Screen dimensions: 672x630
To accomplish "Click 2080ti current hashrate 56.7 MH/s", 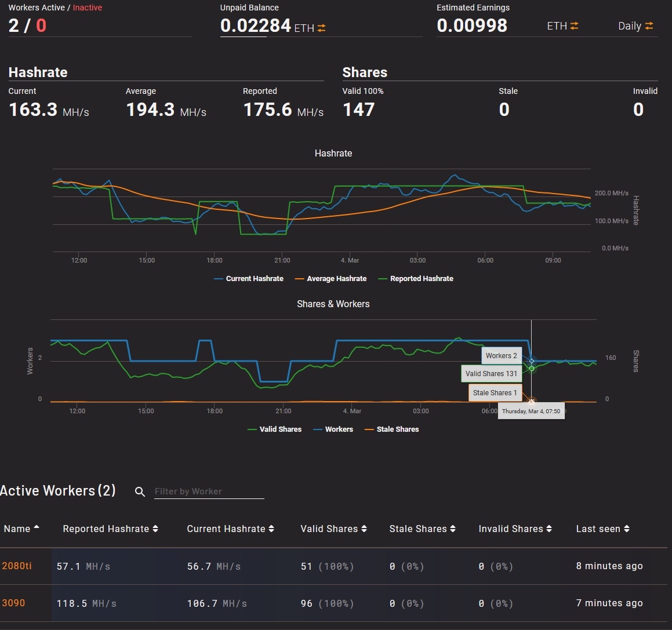I will 214,566.
